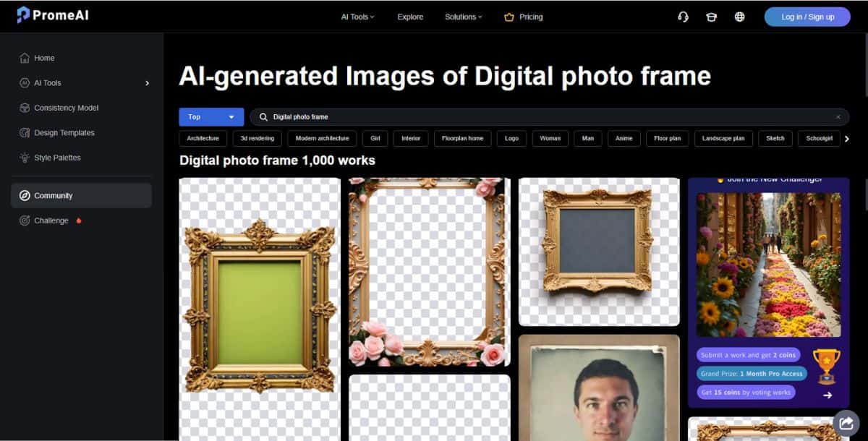Click the Design Templates icon
This screenshot has height=441, width=868.
click(x=25, y=133)
